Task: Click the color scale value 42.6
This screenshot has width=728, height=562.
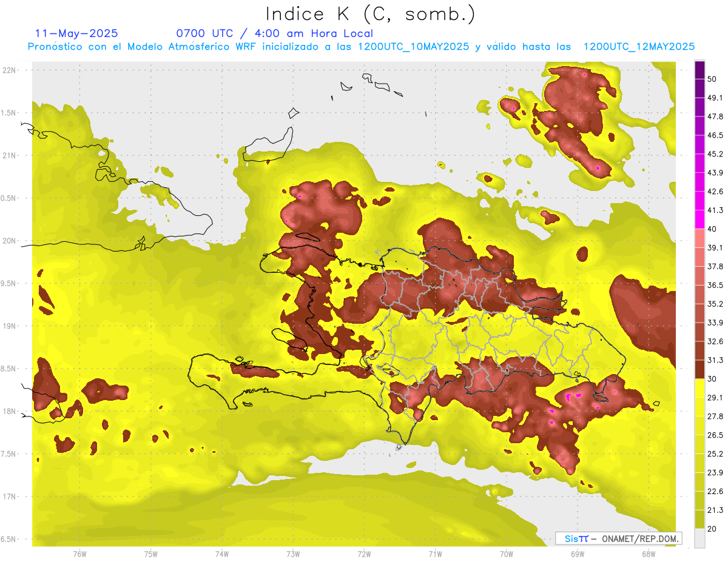Action: click(x=715, y=192)
